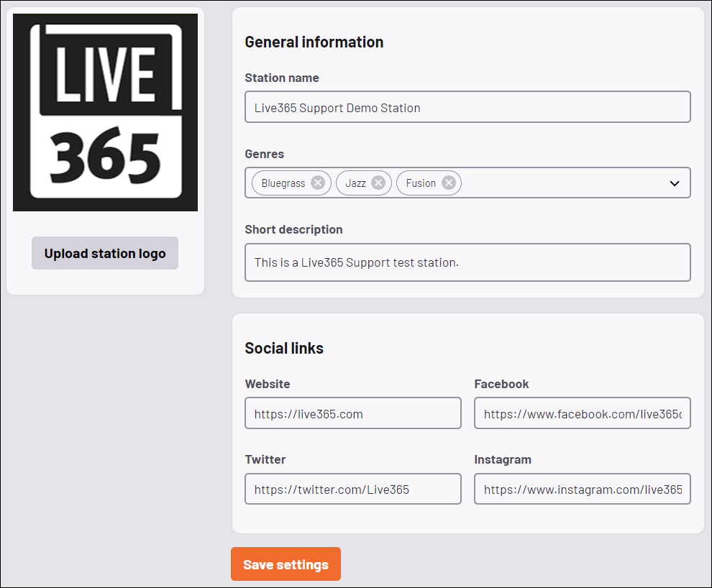The image size is (712, 588).
Task: Click the Twitter label
Action: pos(265,459)
